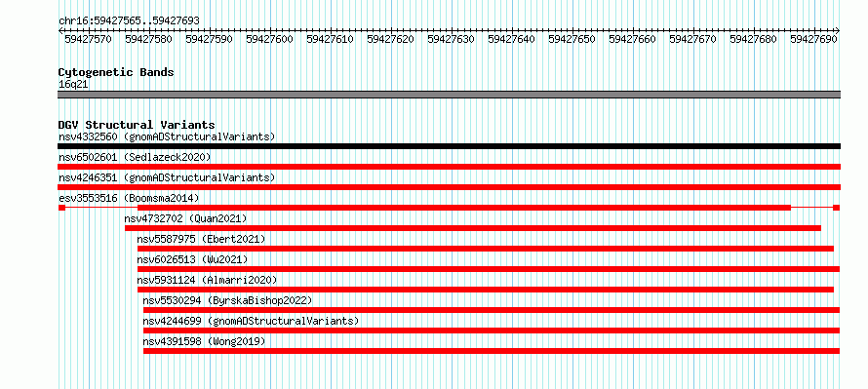Click ruler position 59427680

point(754,39)
